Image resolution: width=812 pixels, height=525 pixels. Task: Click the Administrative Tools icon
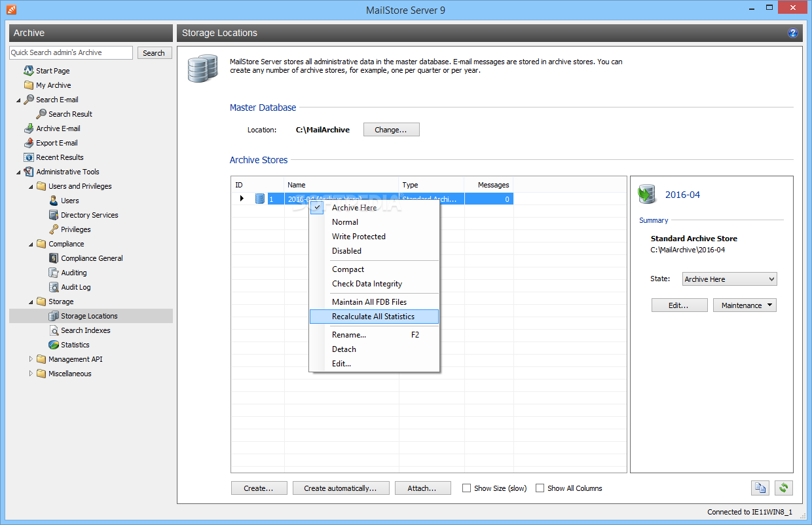tap(29, 172)
